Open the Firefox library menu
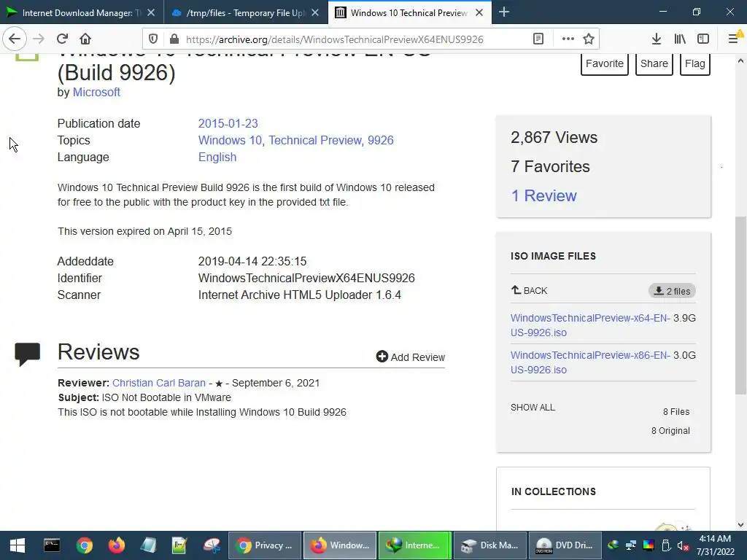Screen dimensions: 747x560 pos(680,39)
